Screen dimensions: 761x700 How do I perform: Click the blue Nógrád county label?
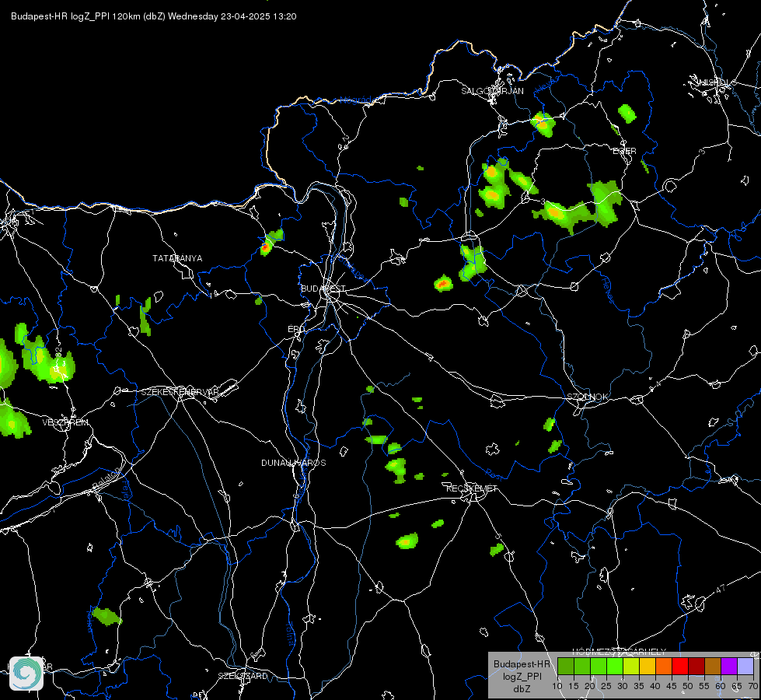click(355, 100)
